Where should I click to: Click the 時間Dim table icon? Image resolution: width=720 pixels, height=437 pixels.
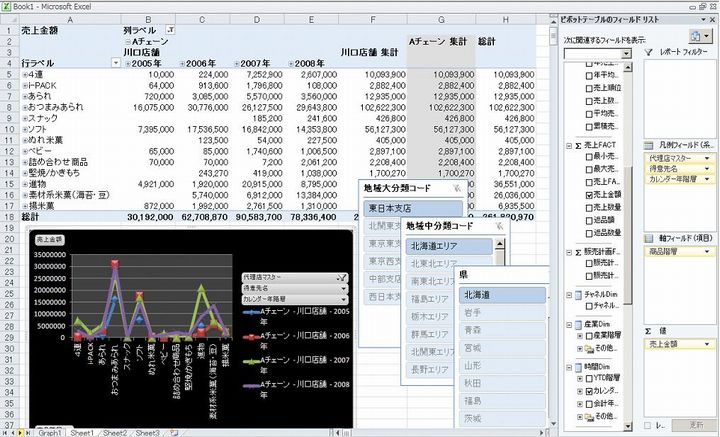(x=579, y=367)
